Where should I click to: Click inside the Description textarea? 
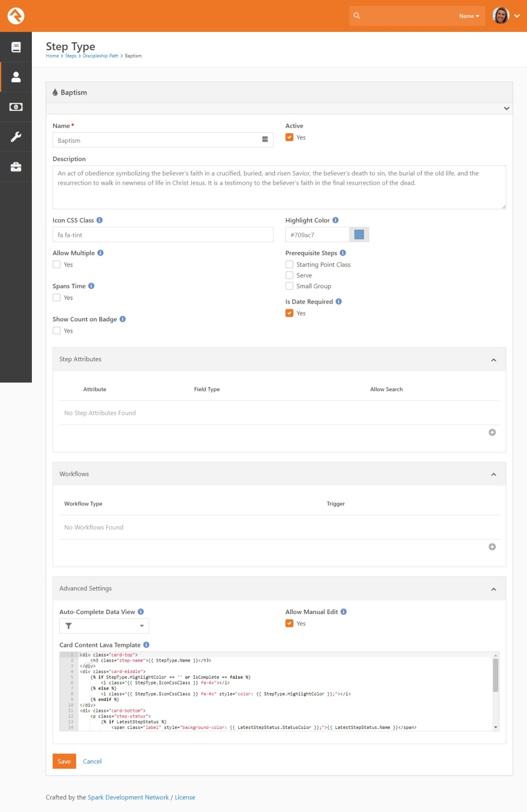[279, 187]
